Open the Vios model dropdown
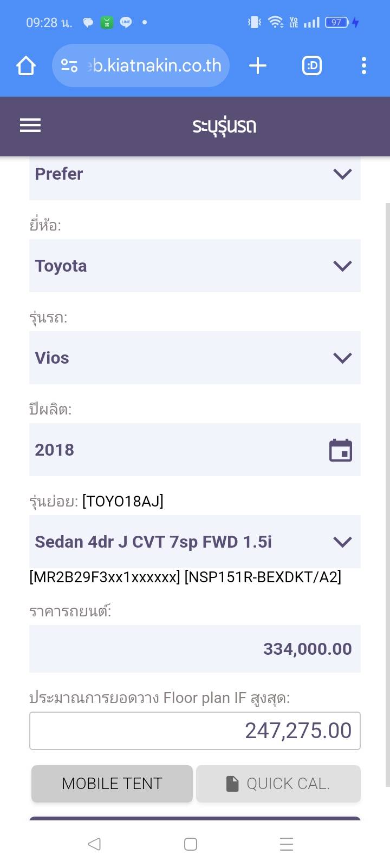The width and height of the screenshot is (390, 868). pyautogui.click(x=195, y=358)
